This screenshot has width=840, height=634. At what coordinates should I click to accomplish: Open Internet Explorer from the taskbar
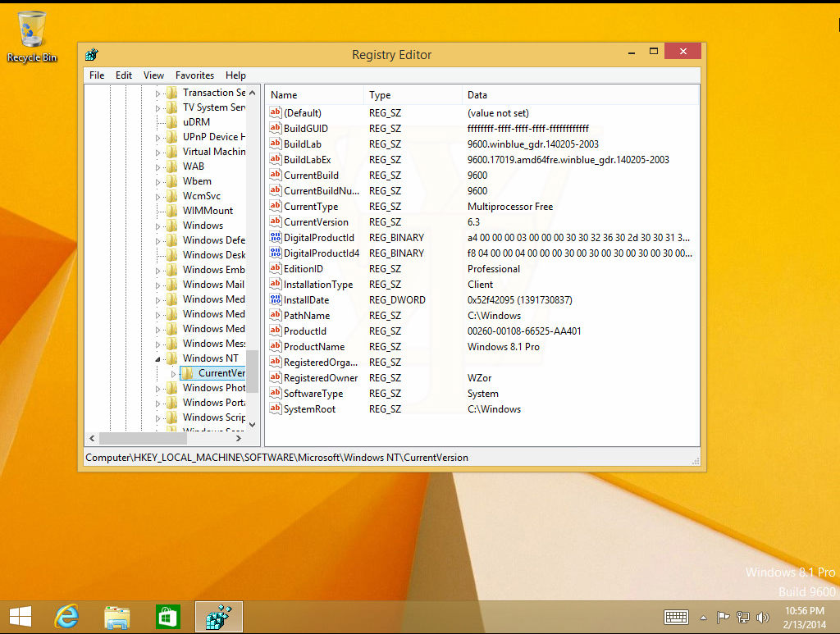[x=66, y=617]
